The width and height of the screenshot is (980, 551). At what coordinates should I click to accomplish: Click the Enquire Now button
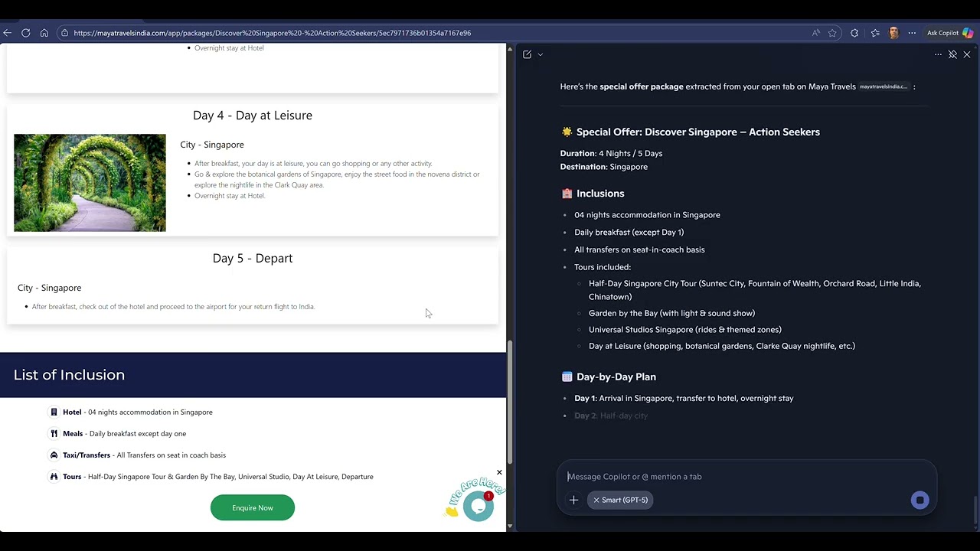[253, 507]
